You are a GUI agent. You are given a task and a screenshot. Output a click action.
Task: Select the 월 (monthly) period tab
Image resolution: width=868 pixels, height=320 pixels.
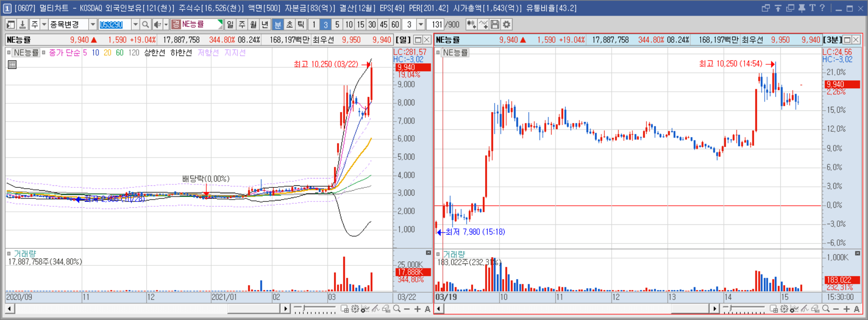[x=254, y=24]
